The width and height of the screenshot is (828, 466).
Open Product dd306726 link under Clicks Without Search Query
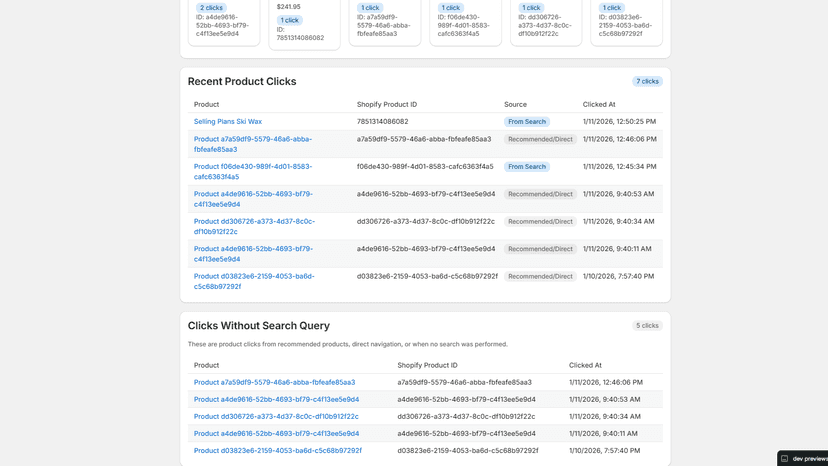[x=276, y=416]
